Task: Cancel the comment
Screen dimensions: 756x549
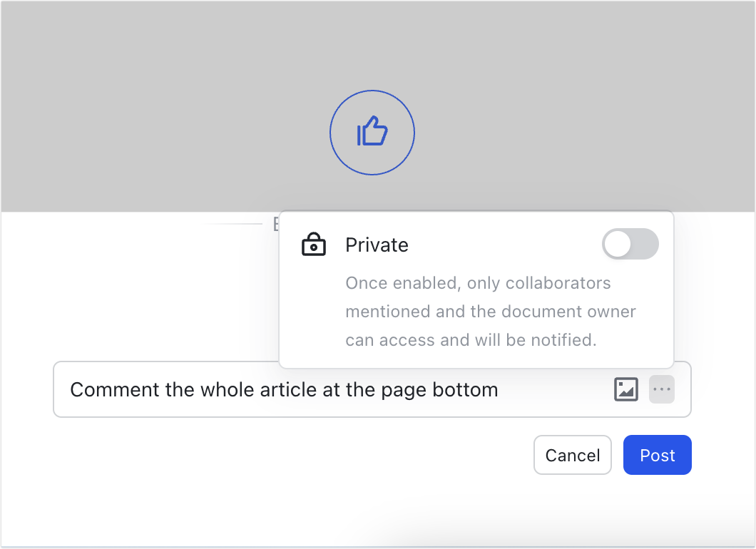Action: point(572,455)
